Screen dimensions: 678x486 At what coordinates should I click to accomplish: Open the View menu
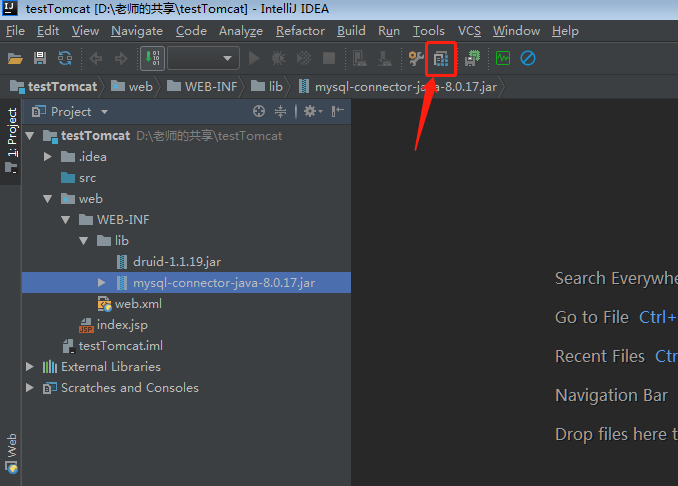click(x=85, y=31)
